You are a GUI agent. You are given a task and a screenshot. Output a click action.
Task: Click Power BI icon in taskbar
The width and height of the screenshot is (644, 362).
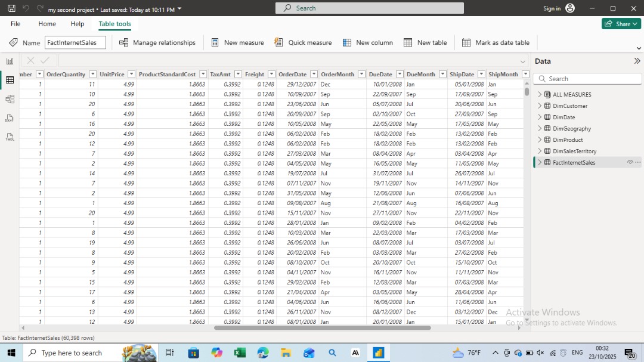(378, 352)
